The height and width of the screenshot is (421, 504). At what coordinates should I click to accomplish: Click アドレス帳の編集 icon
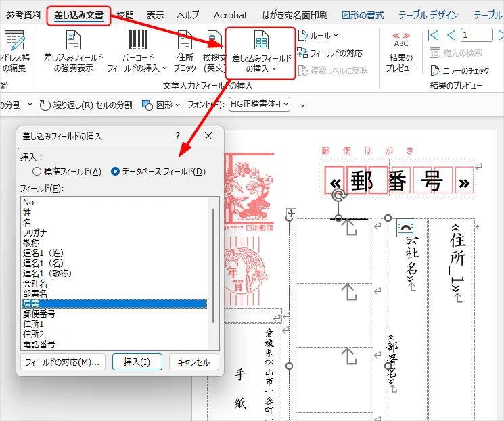click(x=14, y=51)
